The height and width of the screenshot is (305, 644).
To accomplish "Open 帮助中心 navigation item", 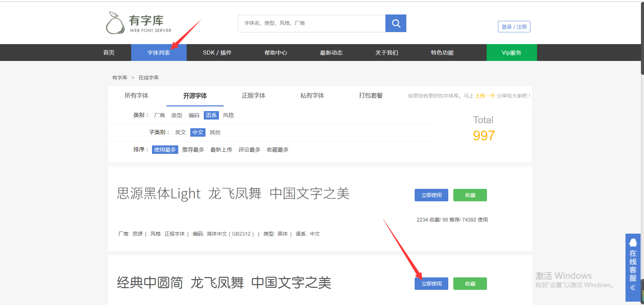I will [x=276, y=53].
